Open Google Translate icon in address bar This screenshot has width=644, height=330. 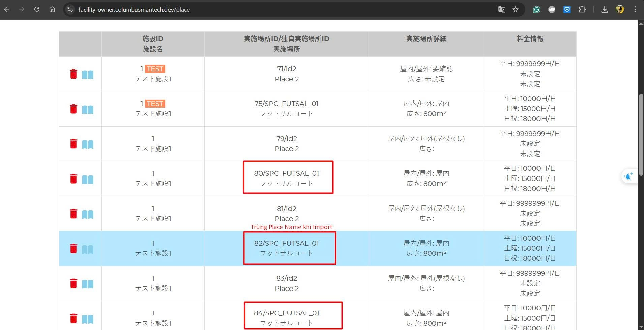point(502,9)
